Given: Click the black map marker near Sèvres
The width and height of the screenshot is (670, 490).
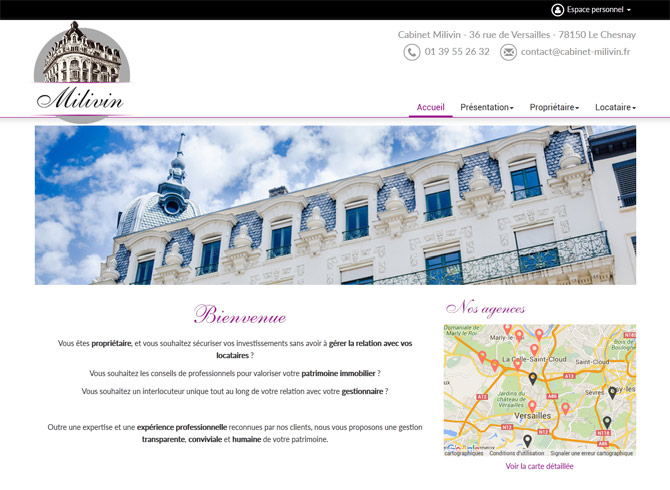Looking at the screenshot, I should (x=612, y=393).
